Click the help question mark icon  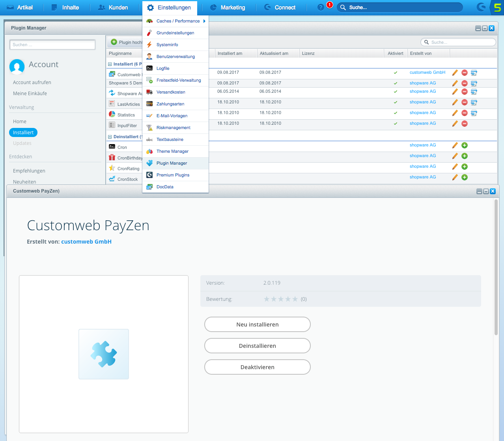321,8
